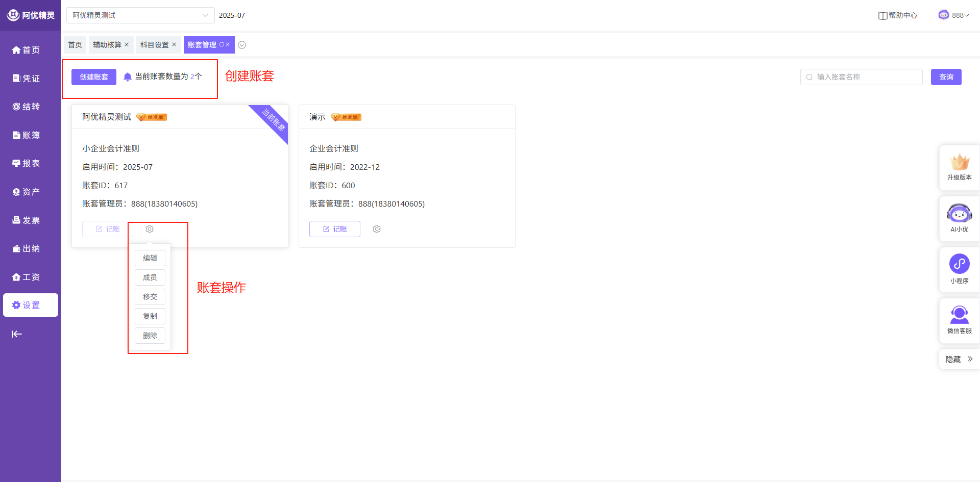Choose 复制 in the account menu
This screenshot has width=980, height=482.
coord(150,316)
